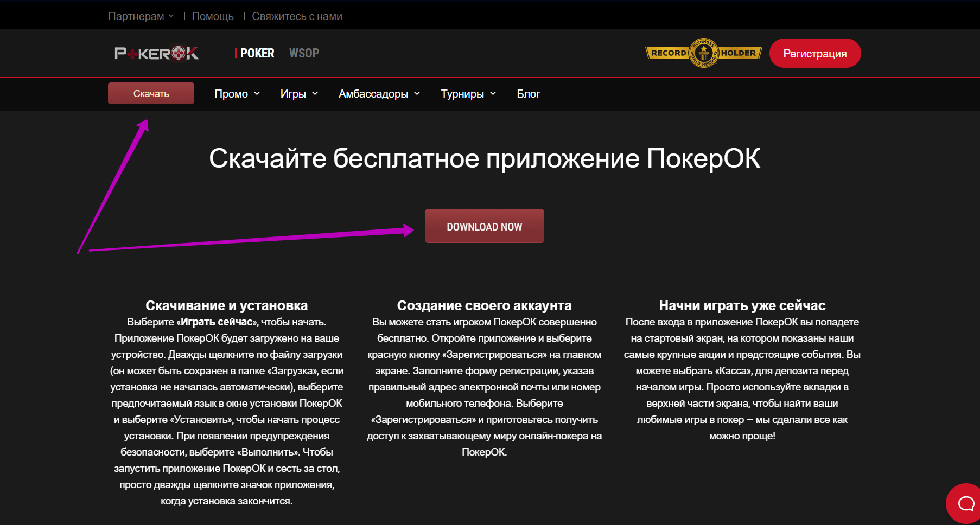Viewport: 980px width, 525px height.
Task: Click the Создание своего аккаунта heading
Action: pyautogui.click(x=485, y=305)
